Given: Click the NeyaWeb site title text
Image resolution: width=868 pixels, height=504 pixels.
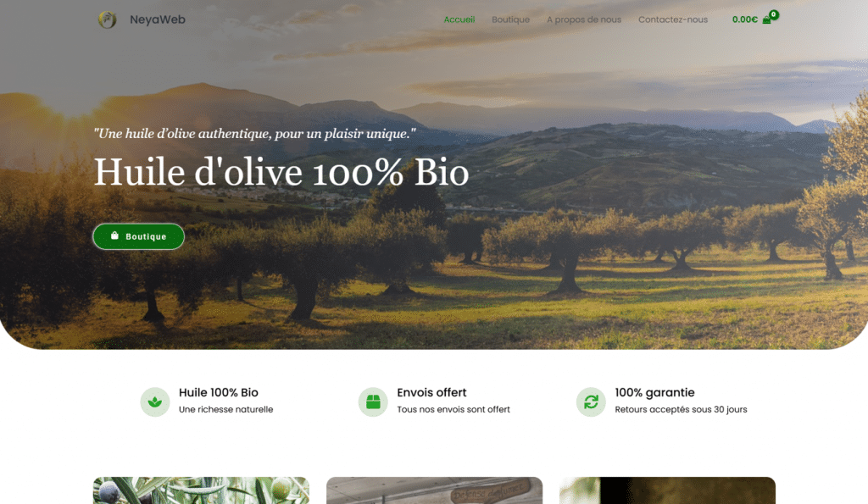Looking at the screenshot, I should coord(158,19).
